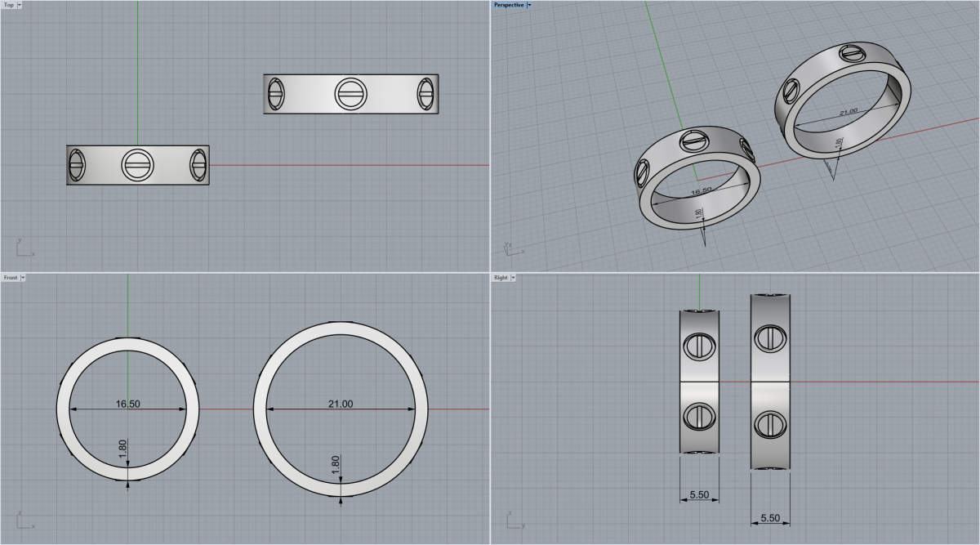
Task: Select upper screw motif on left ring in Right view
Action: (x=699, y=346)
